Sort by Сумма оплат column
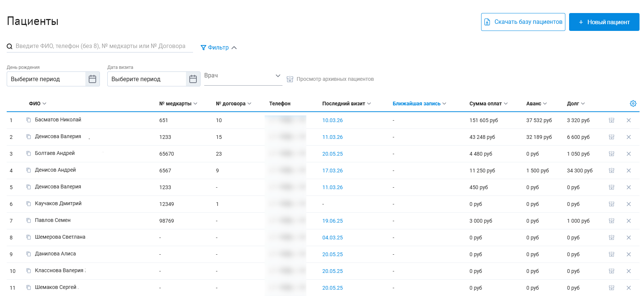Screen dimensions: 644x296 (x=489, y=104)
